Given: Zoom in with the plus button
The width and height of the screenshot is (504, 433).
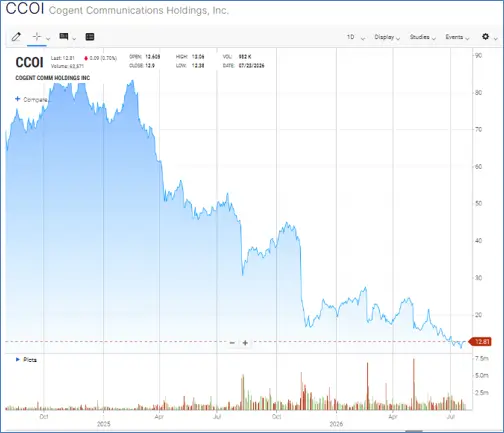Looking at the screenshot, I should [x=245, y=343].
